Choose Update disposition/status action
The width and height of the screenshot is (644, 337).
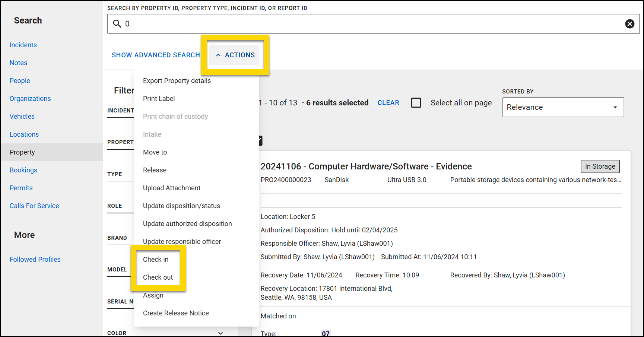[181, 206]
